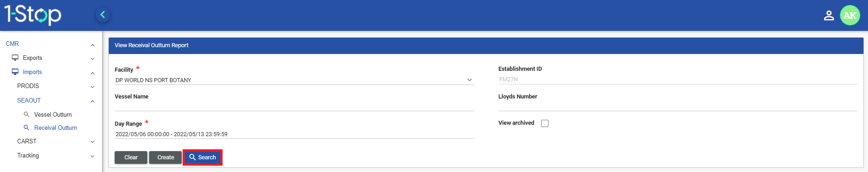
Task: Tick the View archived checkbox
Action: pyautogui.click(x=545, y=123)
